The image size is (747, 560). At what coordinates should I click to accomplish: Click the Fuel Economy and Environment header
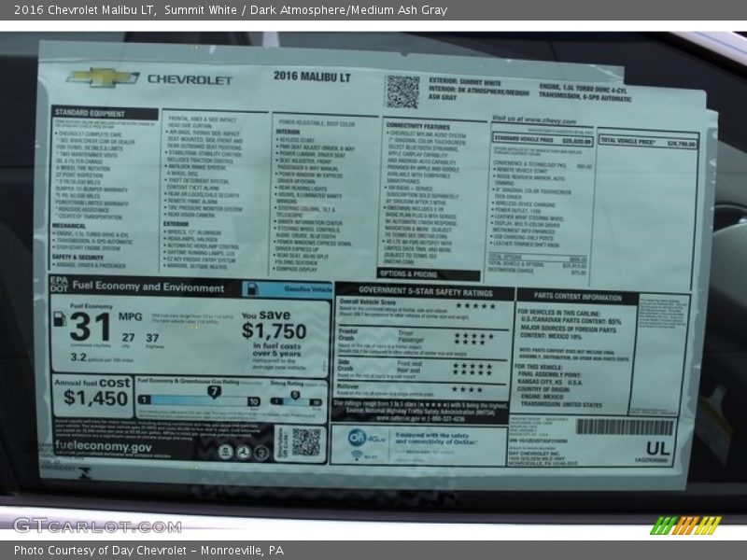(148, 287)
